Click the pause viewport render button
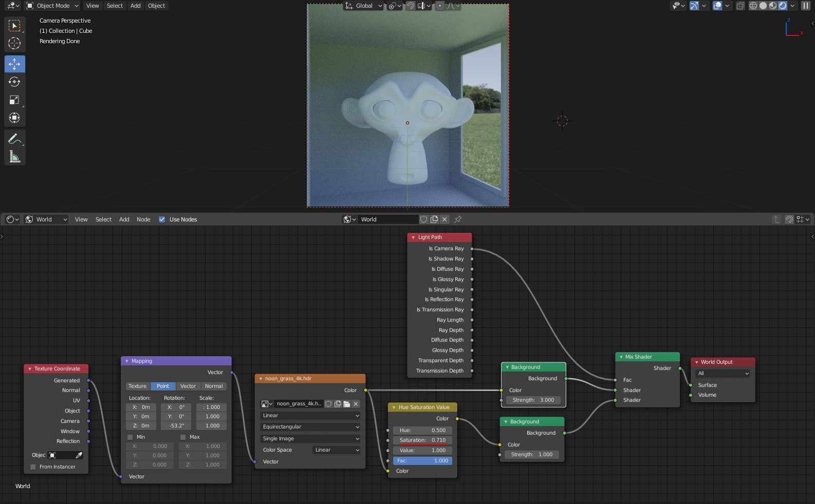Viewport: 815px width, 504px height. tap(805, 6)
